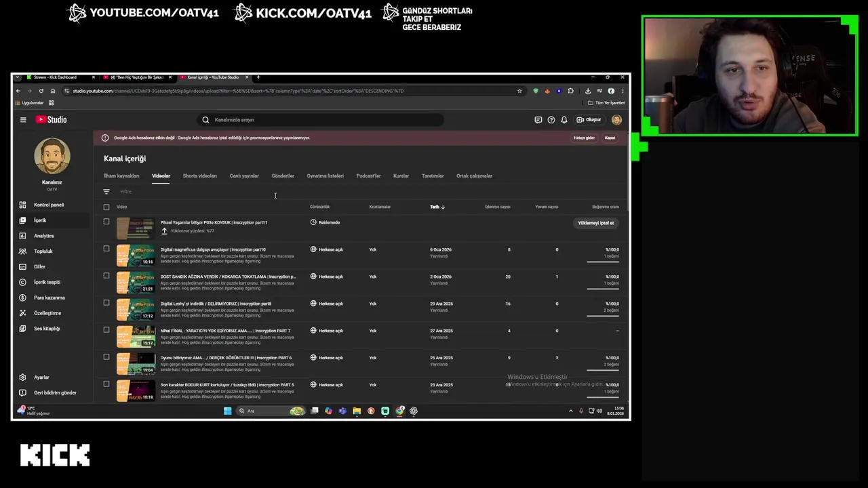Open the comments feedback icon in header
868x488 pixels.
tap(538, 120)
